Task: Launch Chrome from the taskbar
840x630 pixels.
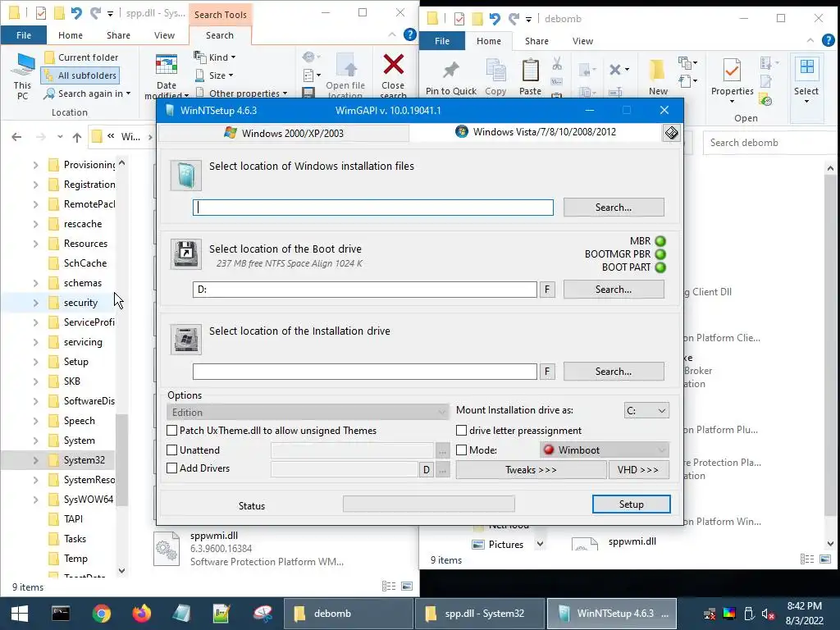Action: [x=101, y=614]
